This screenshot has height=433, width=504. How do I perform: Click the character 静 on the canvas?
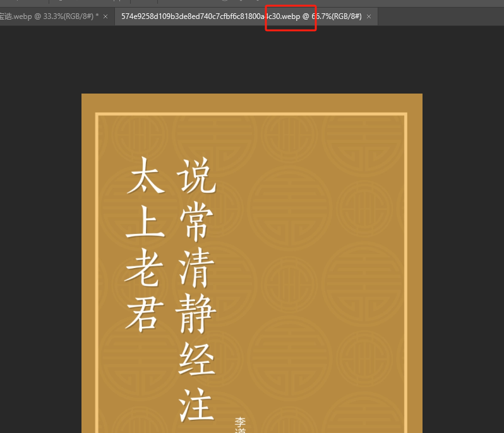coord(197,312)
